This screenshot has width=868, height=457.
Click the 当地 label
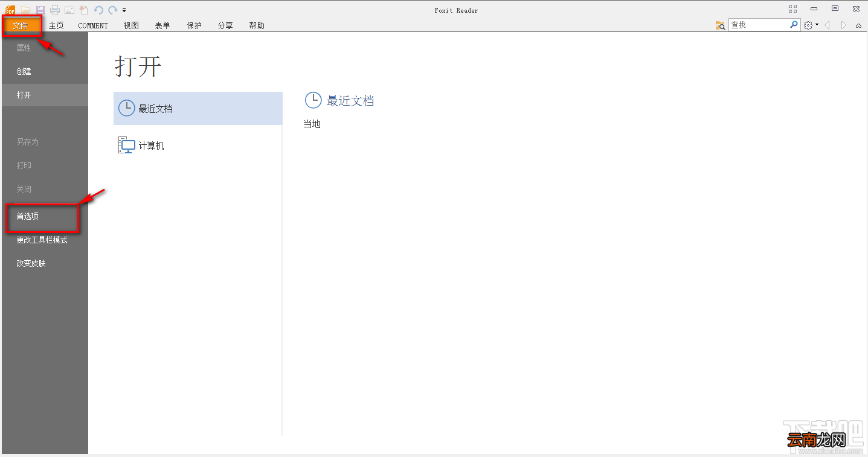click(x=312, y=124)
